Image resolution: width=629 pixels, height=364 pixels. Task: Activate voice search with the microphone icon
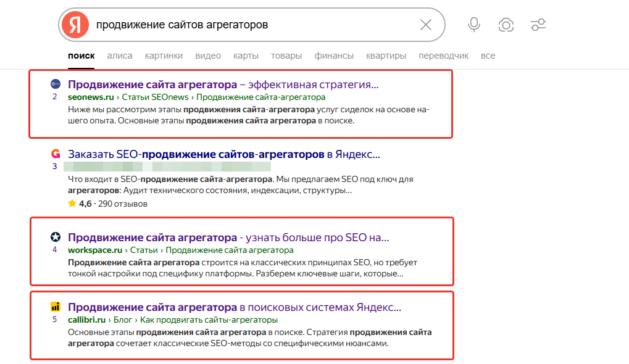pyautogui.click(x=473, y=25)
